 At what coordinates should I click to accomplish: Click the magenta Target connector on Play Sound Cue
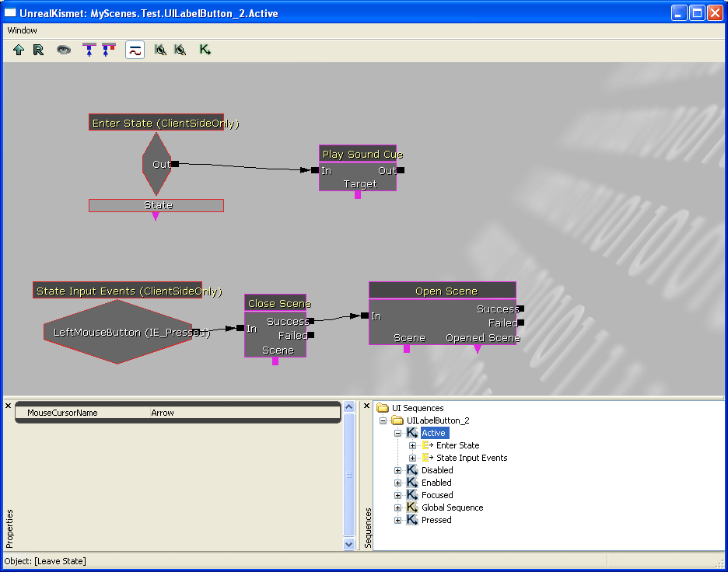point(358,195)
